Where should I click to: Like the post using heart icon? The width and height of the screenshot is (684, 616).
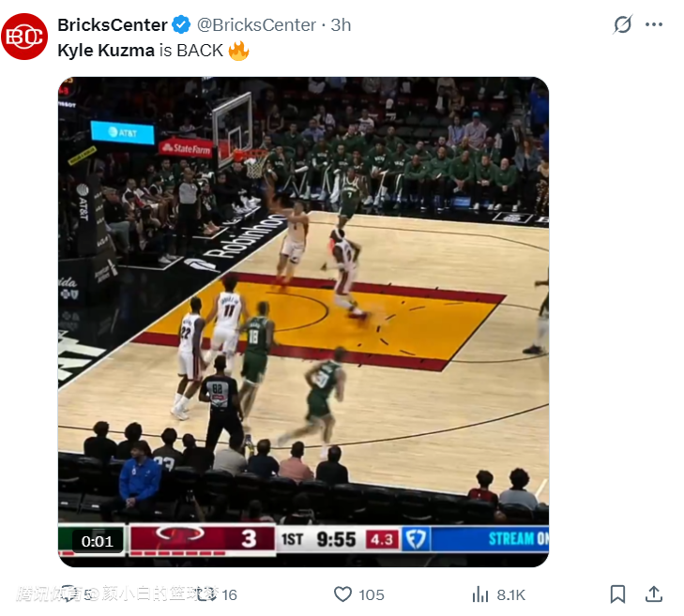pyautogui.click(x=343, y=594)
